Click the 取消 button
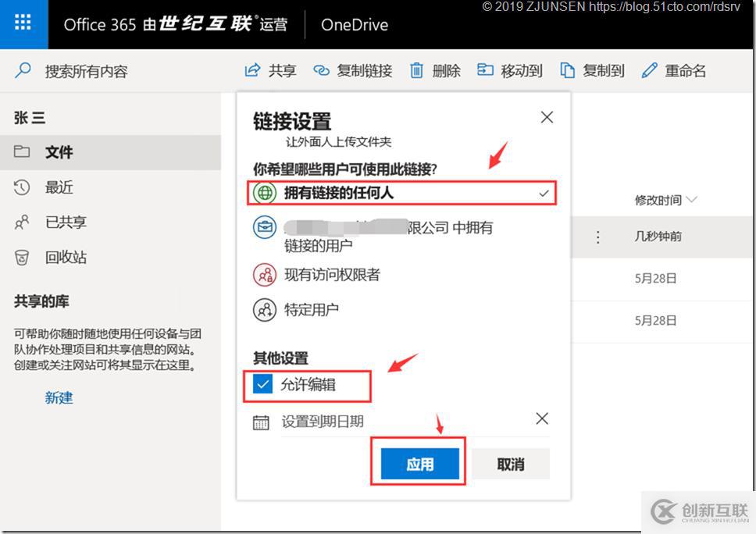Image resolution: width=756 pixels, height=534 pixels. pos(511,464)
